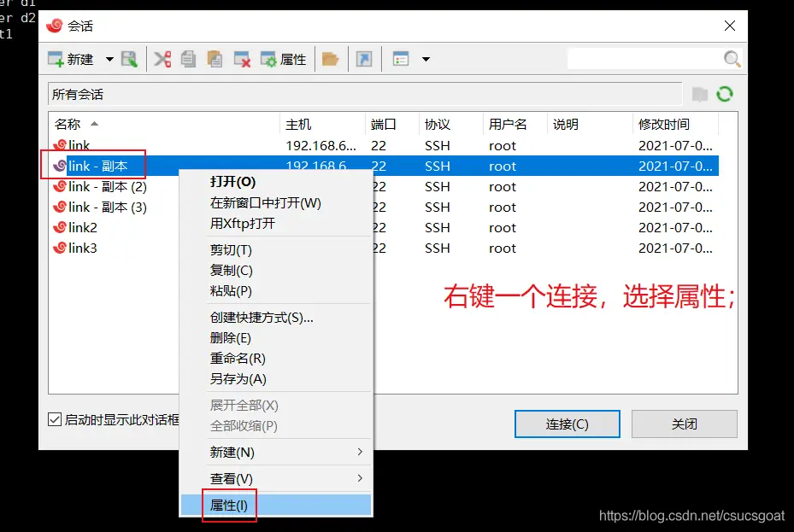Screen dimensions: 794x532
Task: Expand the 查看(V) submenu in context menu
Action: [275, 478]
